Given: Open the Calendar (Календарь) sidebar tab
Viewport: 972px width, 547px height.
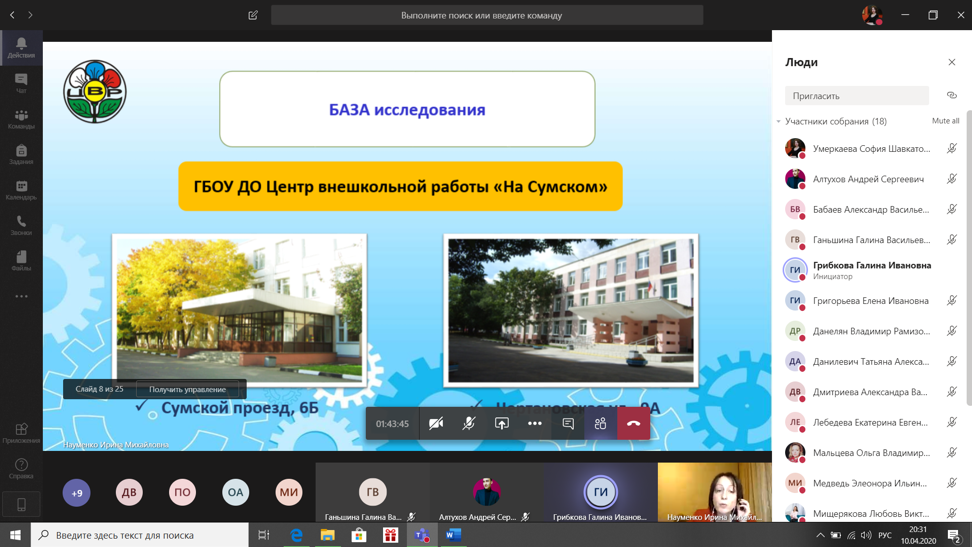Looking at the screenshot, I should click(x=21, y=190).
